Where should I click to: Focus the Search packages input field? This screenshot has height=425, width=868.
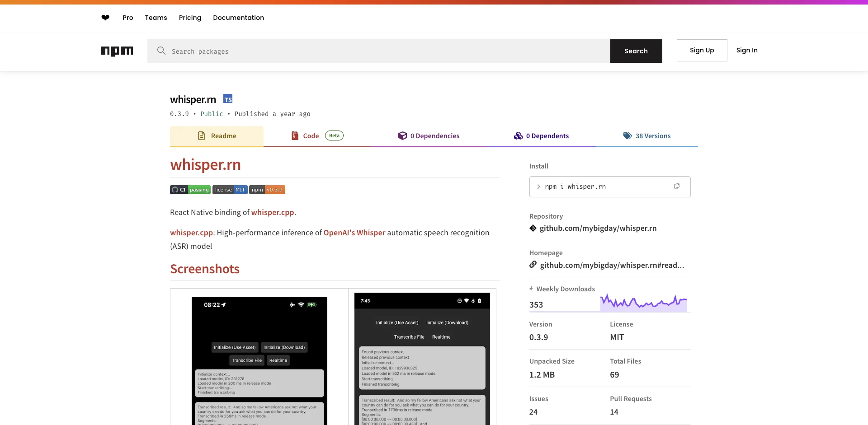(379, 51)
